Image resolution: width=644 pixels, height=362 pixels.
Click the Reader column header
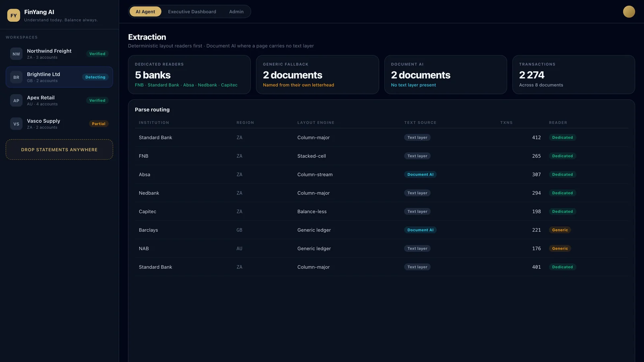558,123
